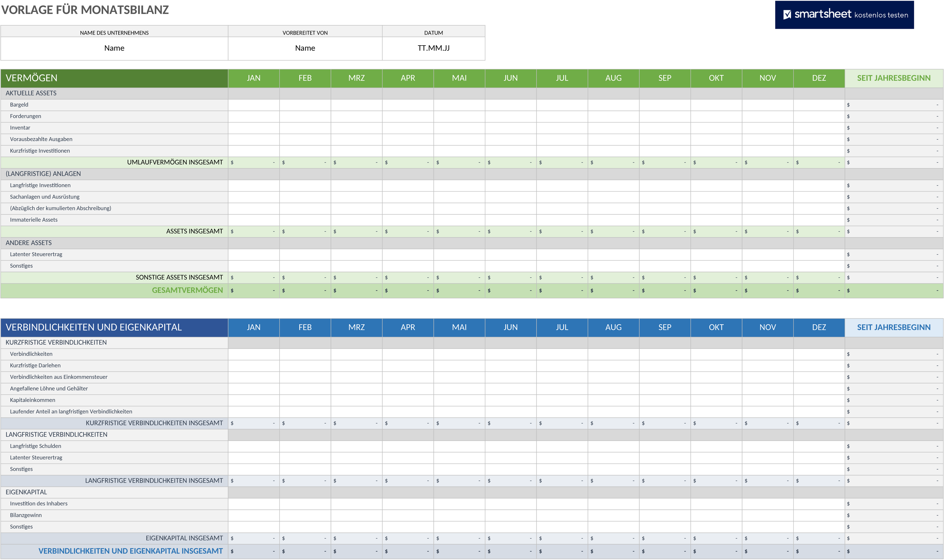Select the OKT column header in liabilities table
Screen dimensions: 944x560
point(716,328)
